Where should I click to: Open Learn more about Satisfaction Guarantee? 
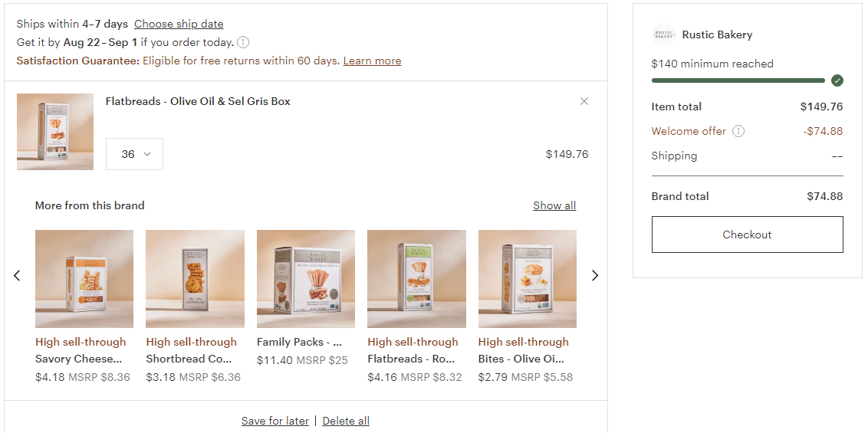pyautogui.click(x=372, y=61)
